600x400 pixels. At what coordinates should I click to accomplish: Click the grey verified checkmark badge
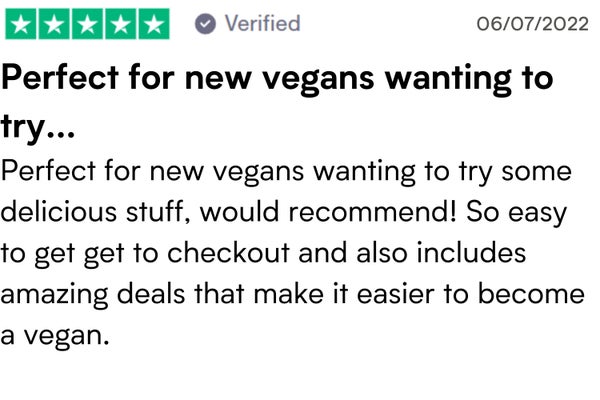click(205, 24)
